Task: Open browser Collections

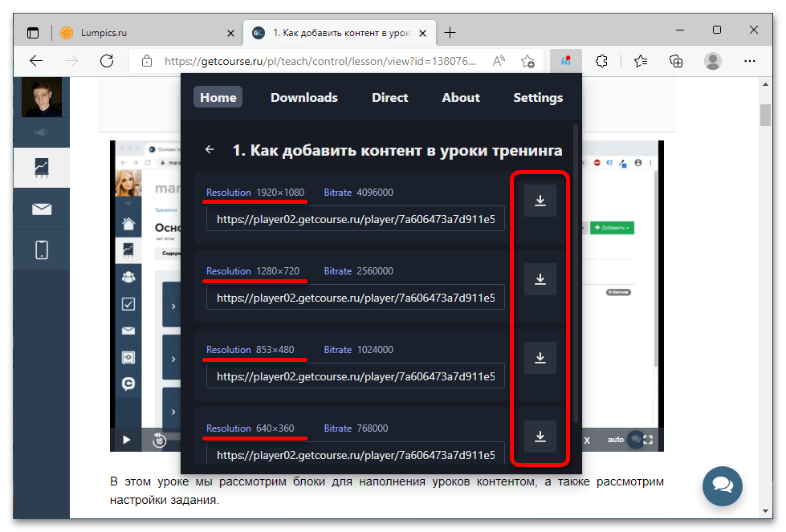Action: coord(676,61)
